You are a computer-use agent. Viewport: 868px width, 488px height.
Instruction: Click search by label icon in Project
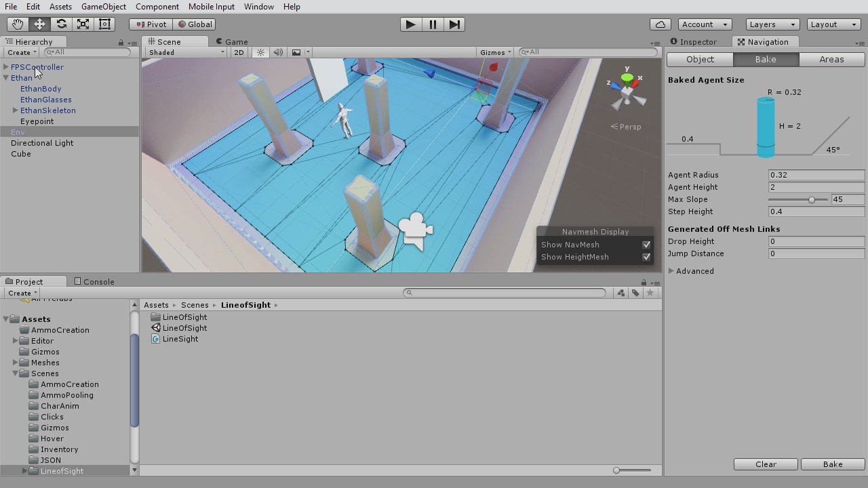pos(635,293)
